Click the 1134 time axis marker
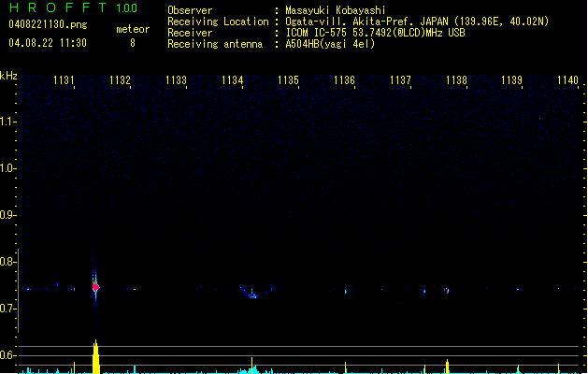 tap(232, 79)
